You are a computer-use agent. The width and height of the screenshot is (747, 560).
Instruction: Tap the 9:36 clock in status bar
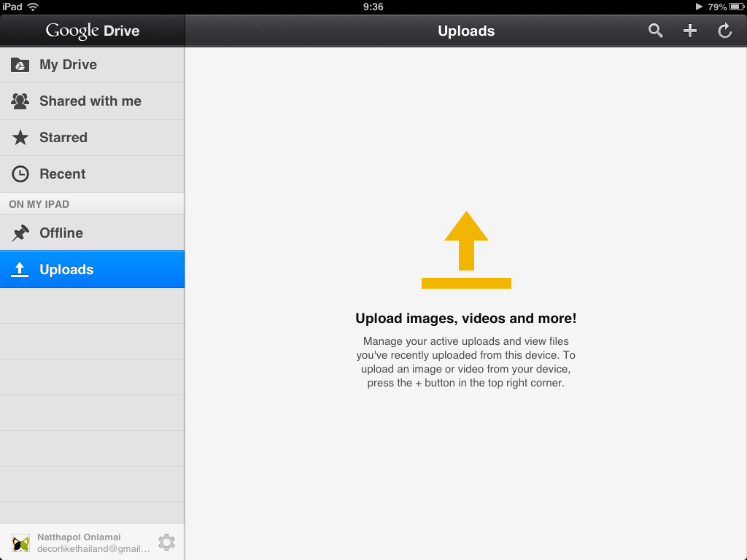click(373, 7)
